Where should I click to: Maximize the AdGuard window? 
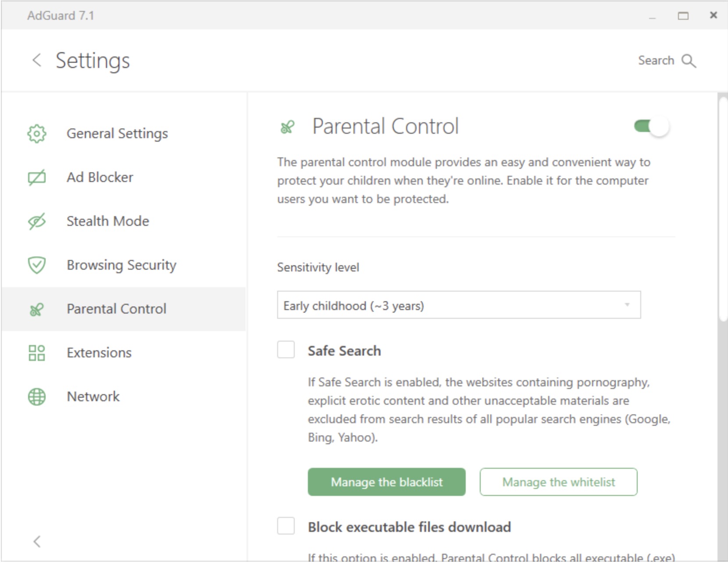pos(683,16)
